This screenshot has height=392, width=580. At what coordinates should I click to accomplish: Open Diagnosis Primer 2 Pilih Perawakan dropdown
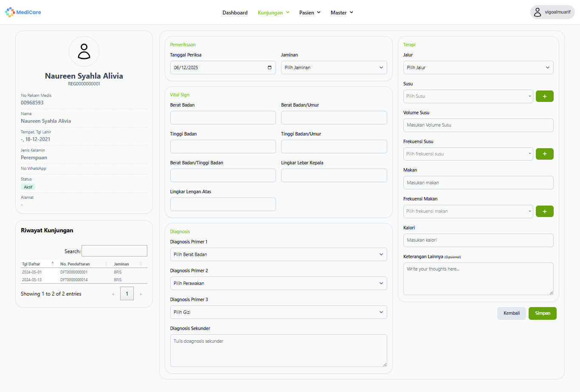coord(279,283)
